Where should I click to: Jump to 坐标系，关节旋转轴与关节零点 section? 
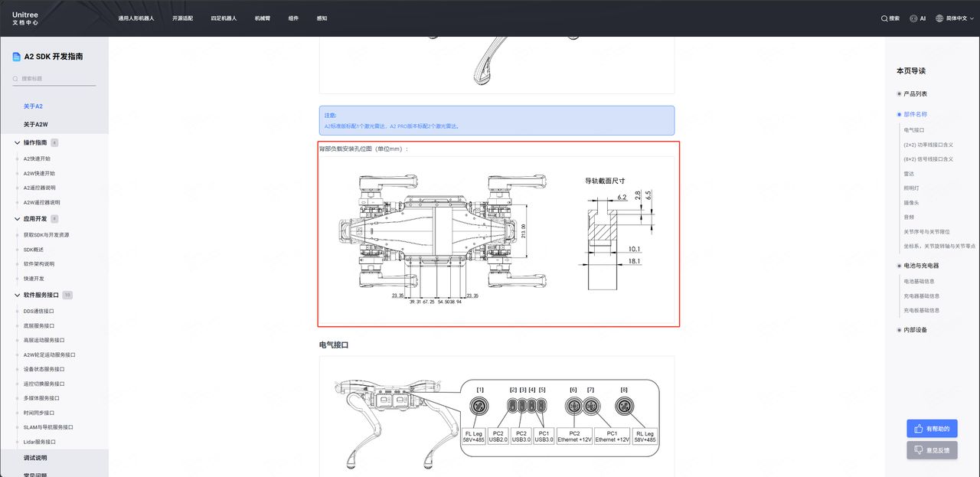(x=940, y=247)
